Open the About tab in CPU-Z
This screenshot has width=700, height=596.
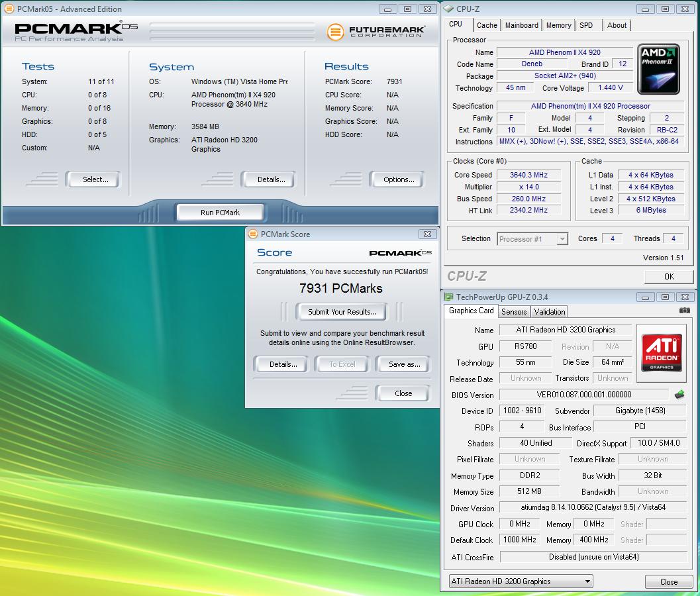click(x=617, y=25)
